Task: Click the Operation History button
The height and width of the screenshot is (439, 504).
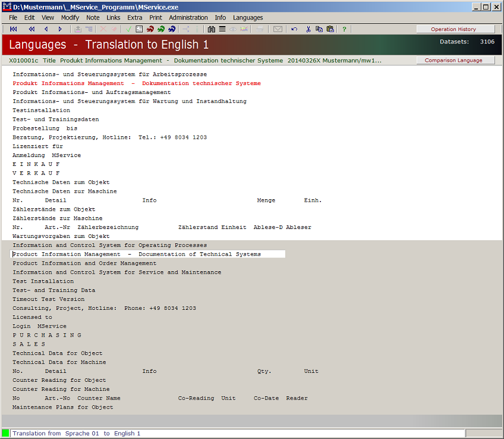Action: click(453, 29)
